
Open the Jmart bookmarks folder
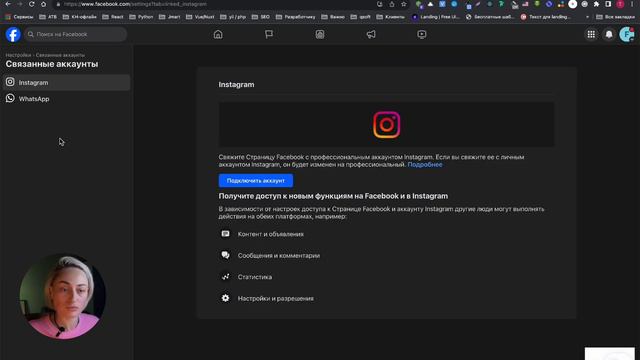coord(169,17)
